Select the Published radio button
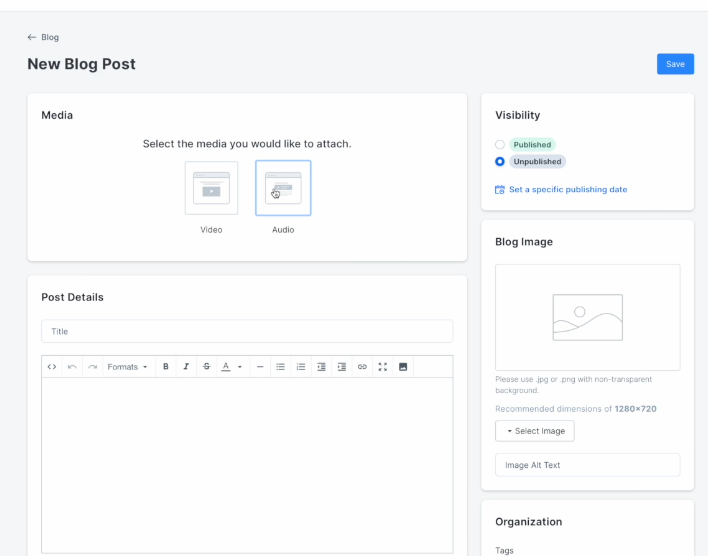Screen dimensions: 708x556 [x=500, y=145]
